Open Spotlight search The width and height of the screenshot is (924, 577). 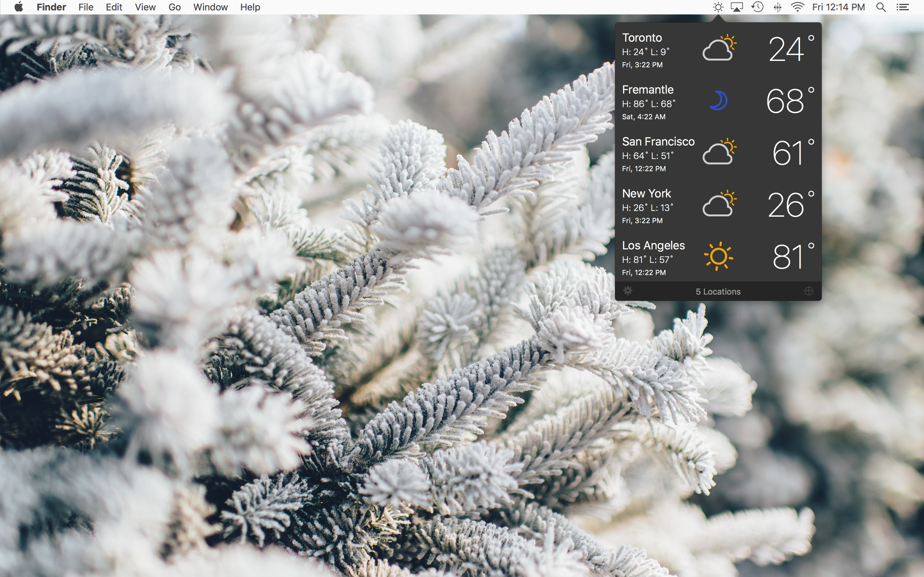point(881,7)
